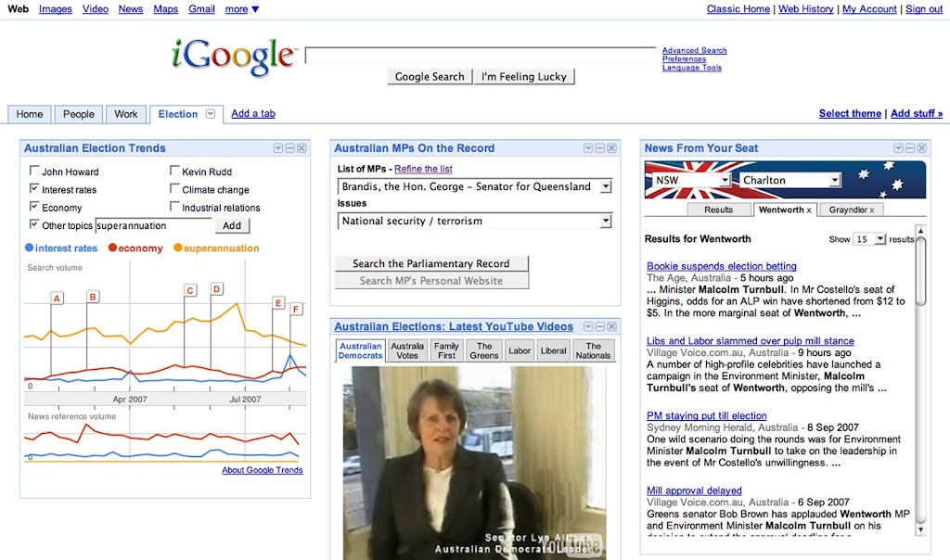The image size is (950, 560).
Task: Close the MPs On the Record gadget
Action: tap(612, 148)
